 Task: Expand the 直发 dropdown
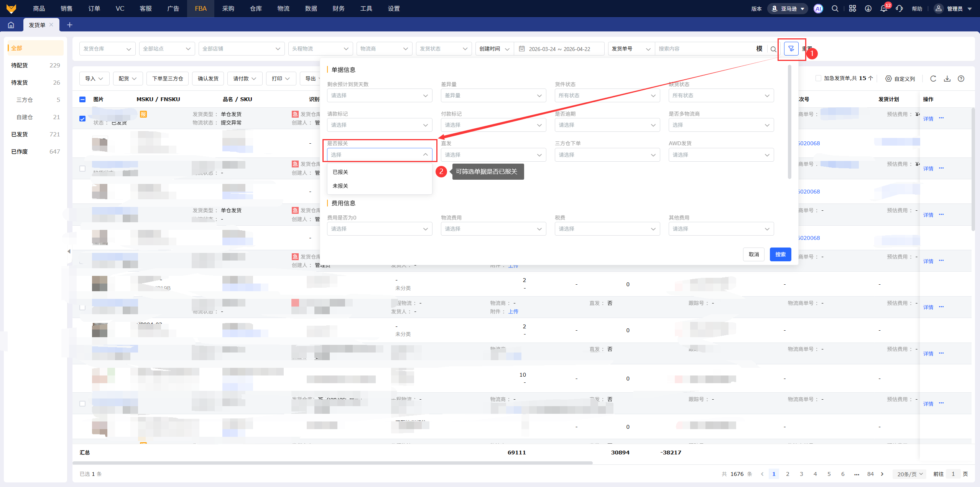(493, 155)
